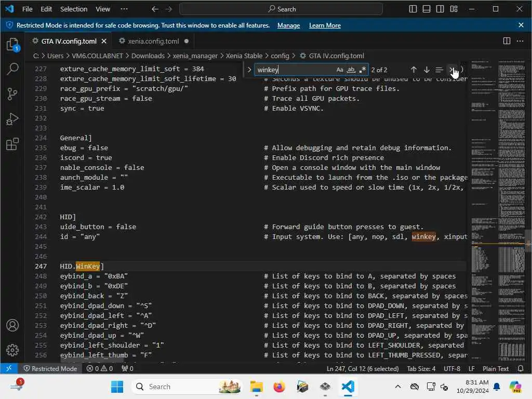
Task: Jump to previous find match
Action: point(414,70)
